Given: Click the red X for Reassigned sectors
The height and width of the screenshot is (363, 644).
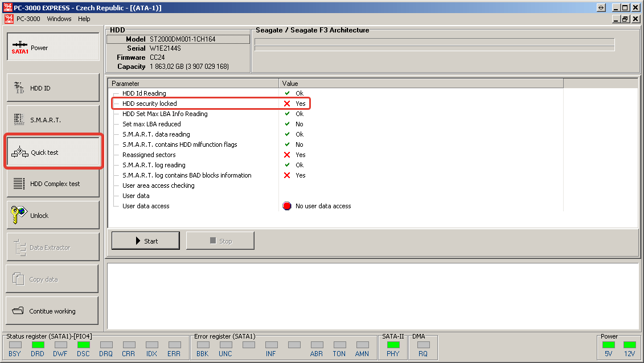Looking at the screenshot, I should pyautogui.click(x=287, y=155).
